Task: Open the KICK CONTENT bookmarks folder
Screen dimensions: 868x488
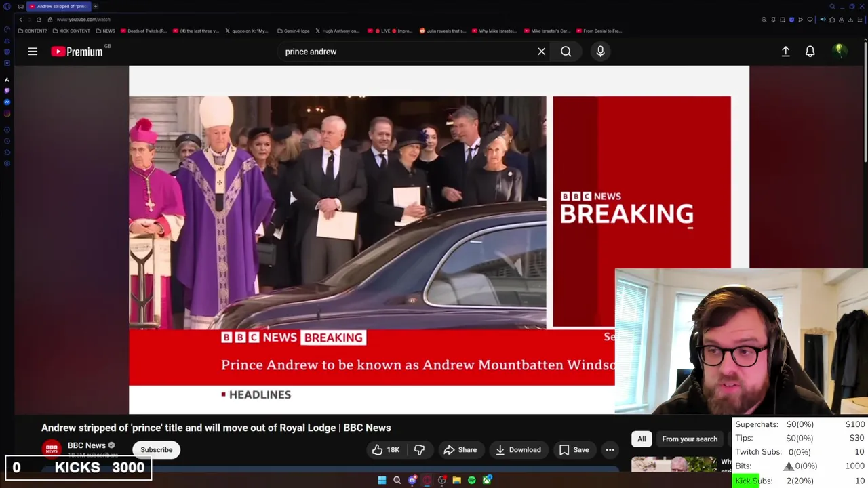Action: coord(71,30)
